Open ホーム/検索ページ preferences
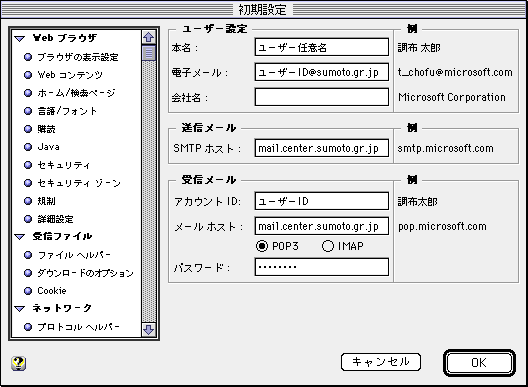The image size is (528, 387). [x=76, y=93]
